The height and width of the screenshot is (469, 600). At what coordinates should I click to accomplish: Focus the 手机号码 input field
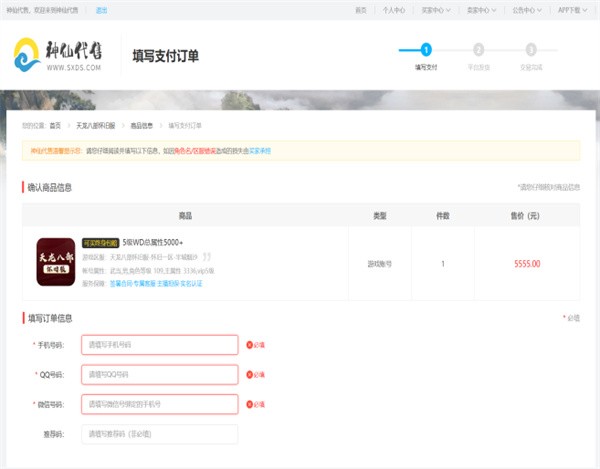point(159,345)
